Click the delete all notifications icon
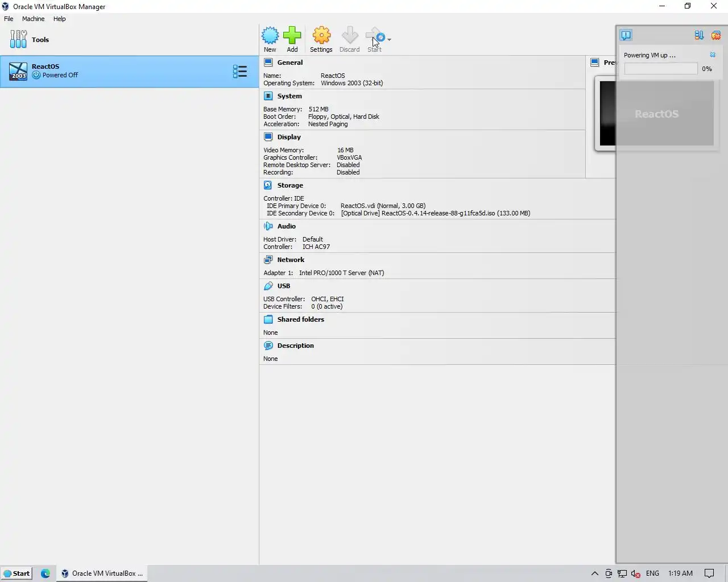This screenshot has height=582, width=728. click(716, 35)
